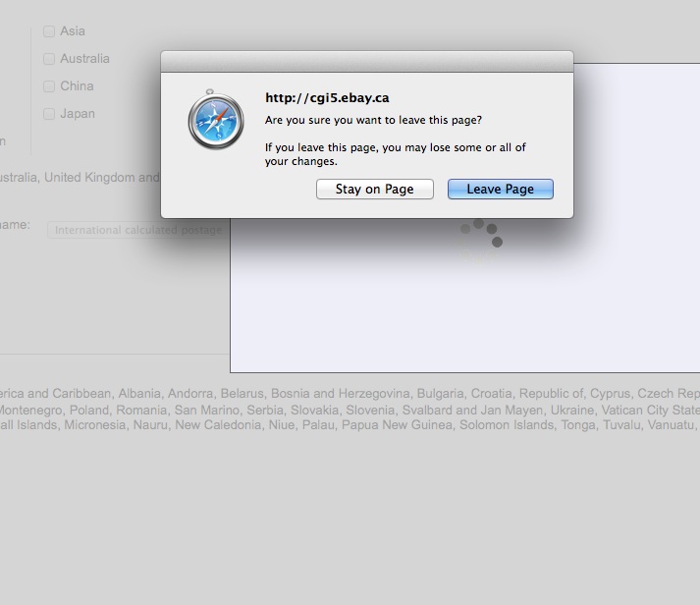Select the http://cgi5.ebay.ca heading text

click(327, 98)
